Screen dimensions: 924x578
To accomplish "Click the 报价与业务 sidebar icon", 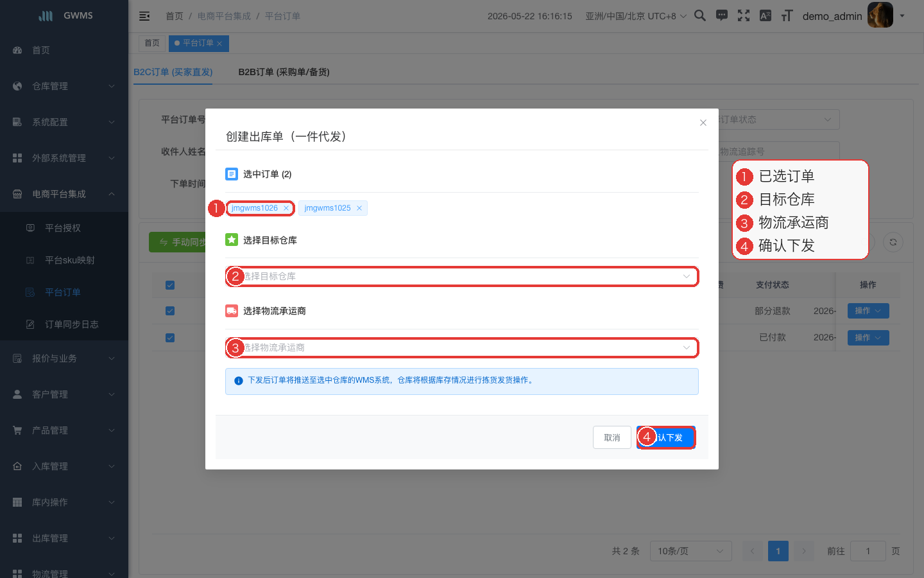I will click(x=17, y=358).
